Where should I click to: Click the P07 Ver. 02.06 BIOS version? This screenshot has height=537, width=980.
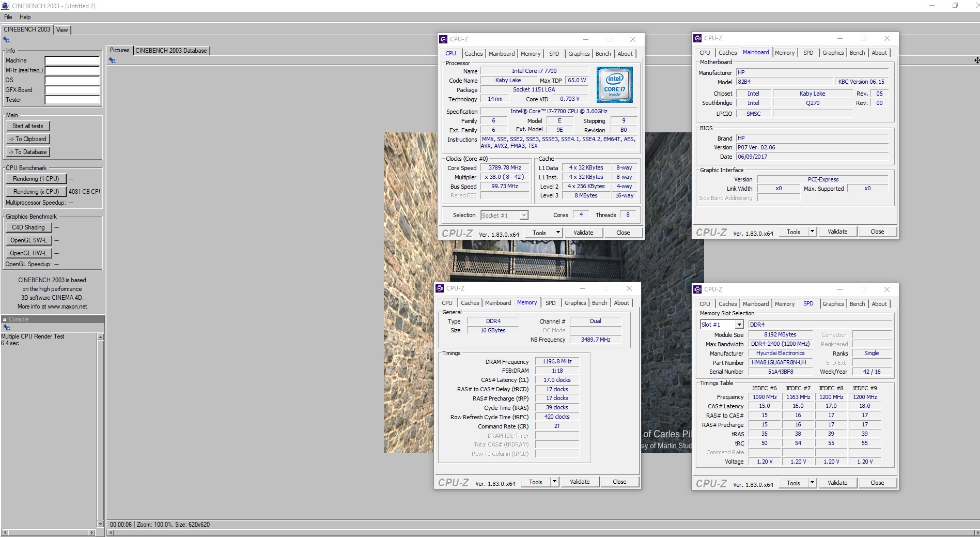click(x=812, y=147)
